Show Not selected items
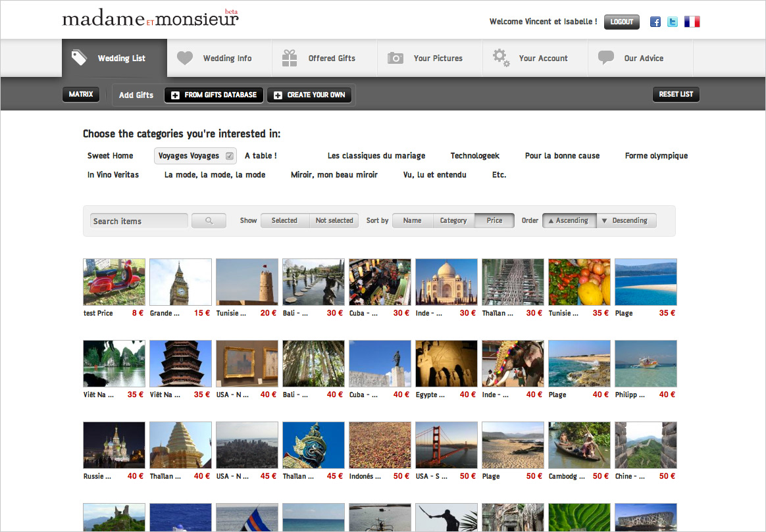Viewport: 766px width, 532px height. click(334, 220)
